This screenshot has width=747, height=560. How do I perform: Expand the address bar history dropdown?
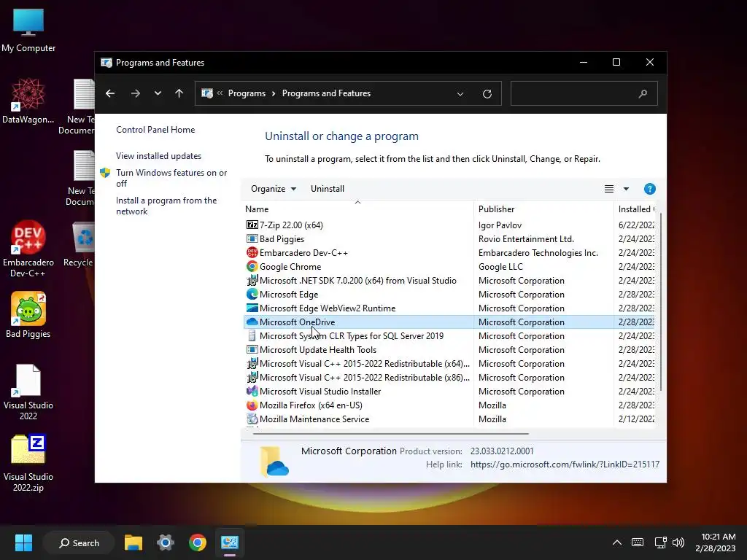click(460, 94)
